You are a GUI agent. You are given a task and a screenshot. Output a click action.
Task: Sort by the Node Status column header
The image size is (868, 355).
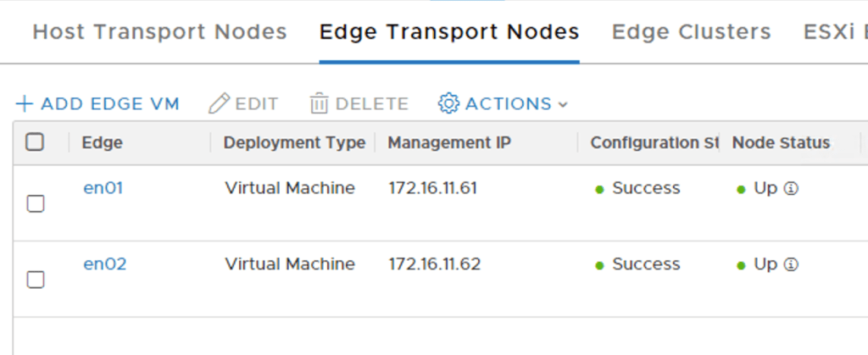pyautogui.click(x=781, y=142)
